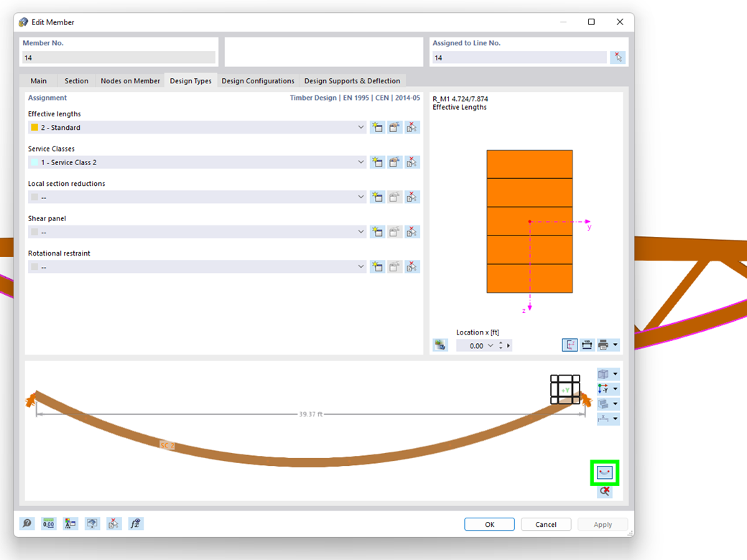Open the edit function fx tool
Viewport: 747px width, 560px height.
[x=134, y=523]
